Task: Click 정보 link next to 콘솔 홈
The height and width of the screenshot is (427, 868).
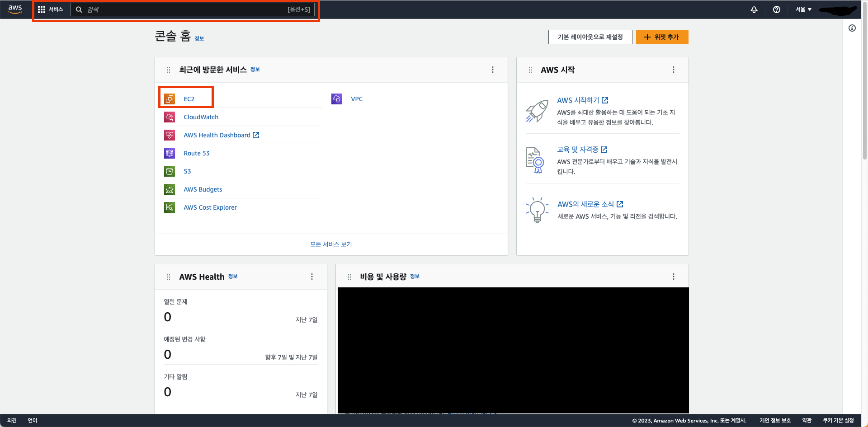Action: pos(199,38)
